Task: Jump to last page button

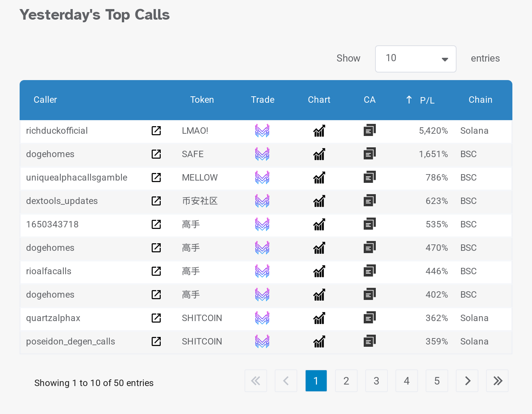Action: (x=497, y=381)
